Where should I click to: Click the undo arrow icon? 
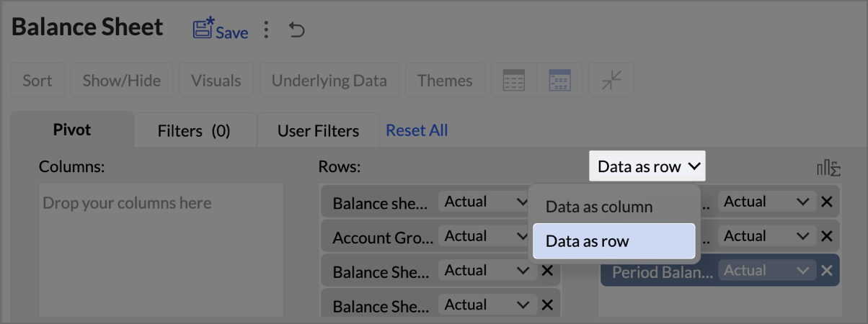[x=296, y=30]
